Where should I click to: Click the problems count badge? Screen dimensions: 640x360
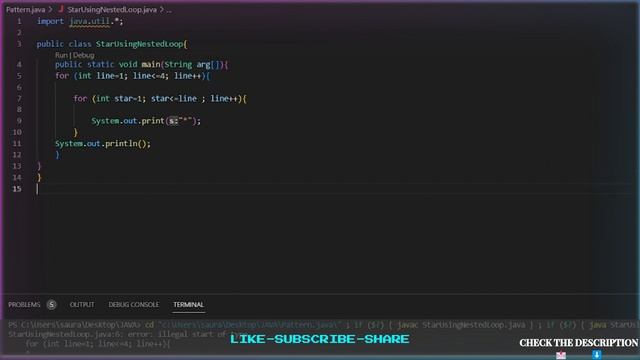(x=51, y=304)
